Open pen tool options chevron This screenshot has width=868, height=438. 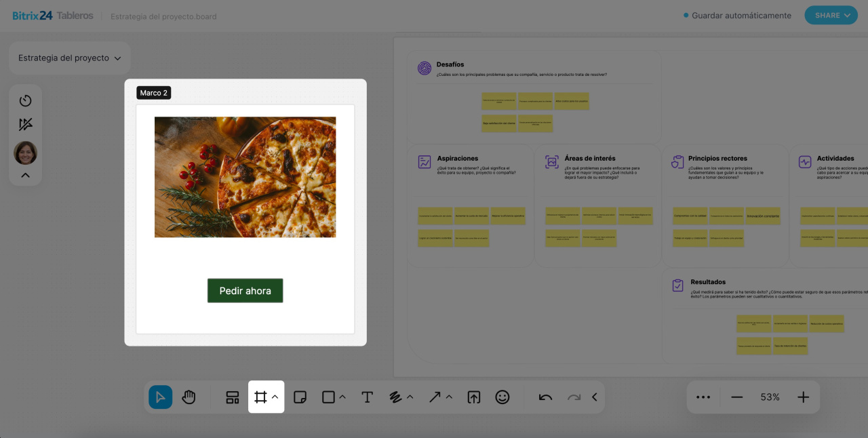click(410, 397)
